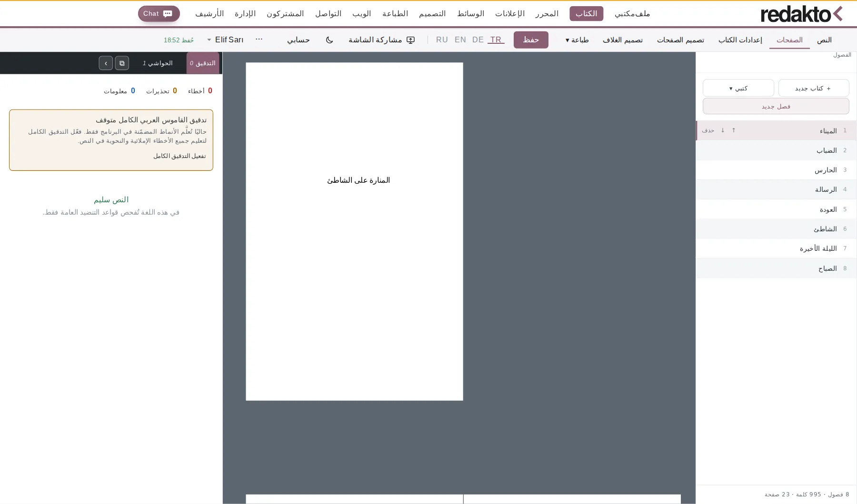Click the redakto logo
This screenshot has height=504, width=857.
coord(801,14)
